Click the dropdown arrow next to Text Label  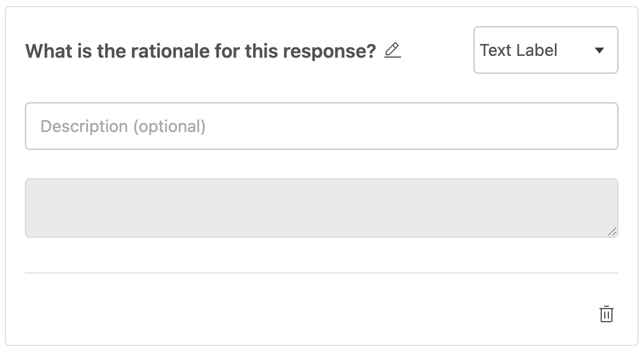(x=600, y=50)
